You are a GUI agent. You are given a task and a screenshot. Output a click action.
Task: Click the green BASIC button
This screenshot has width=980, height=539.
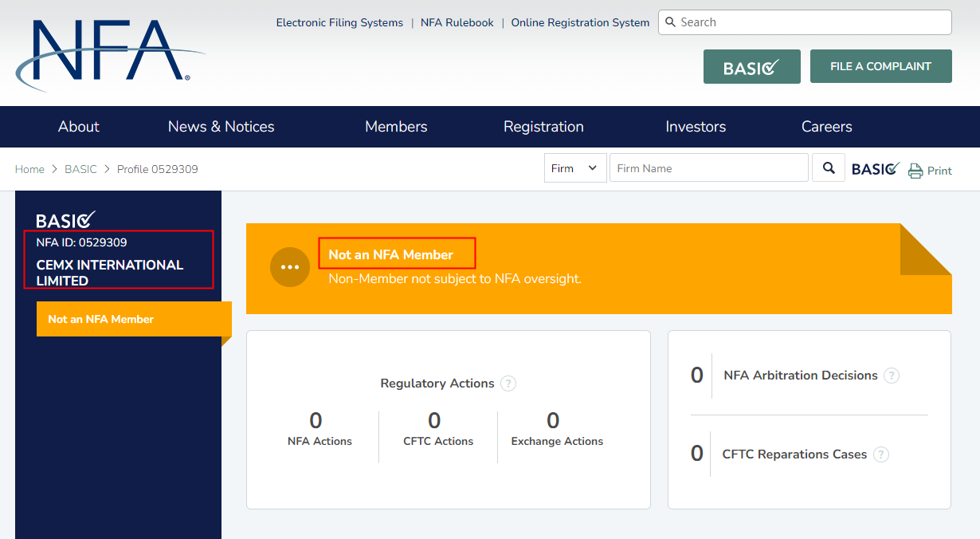751,66
